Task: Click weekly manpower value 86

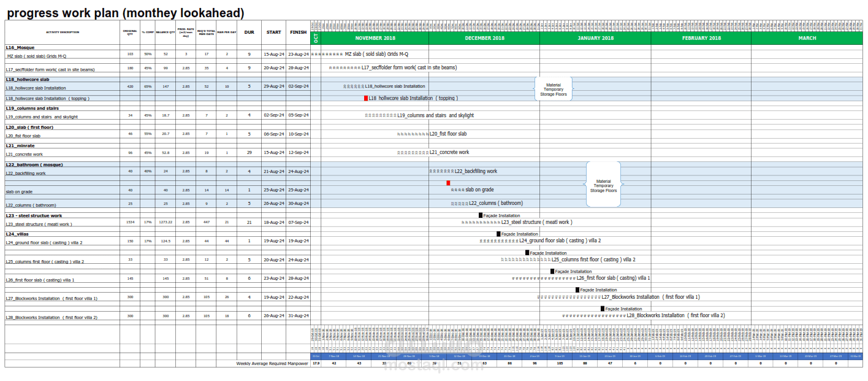Action: [509, 363]
